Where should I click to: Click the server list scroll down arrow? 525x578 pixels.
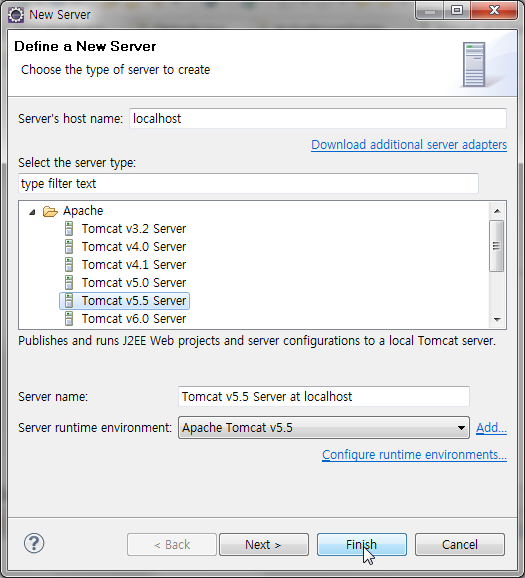coord(497,320)
